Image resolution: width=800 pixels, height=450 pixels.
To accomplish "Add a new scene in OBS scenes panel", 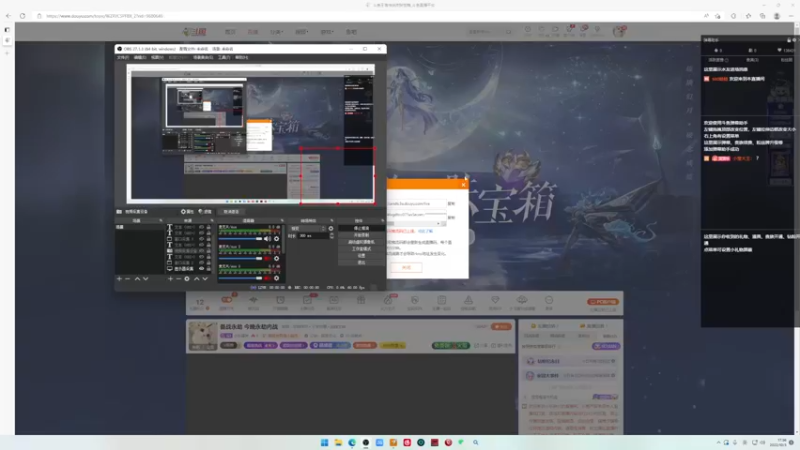I will [119, 279].
